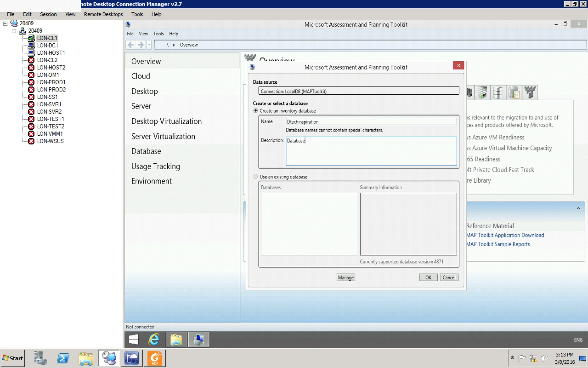Open the View menu in MAP Toolkit
The image size is (588, 368).
[x=144, y=34]
